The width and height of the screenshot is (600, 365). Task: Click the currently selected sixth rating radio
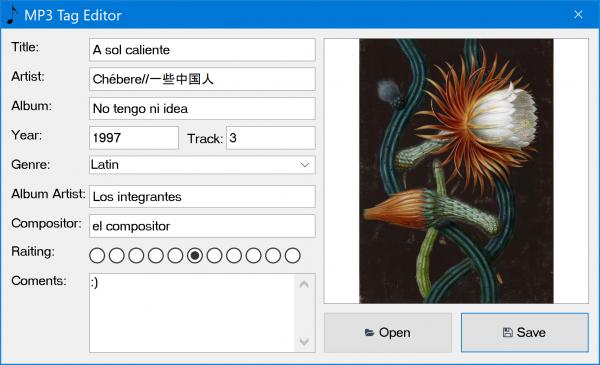pos(195,256)
